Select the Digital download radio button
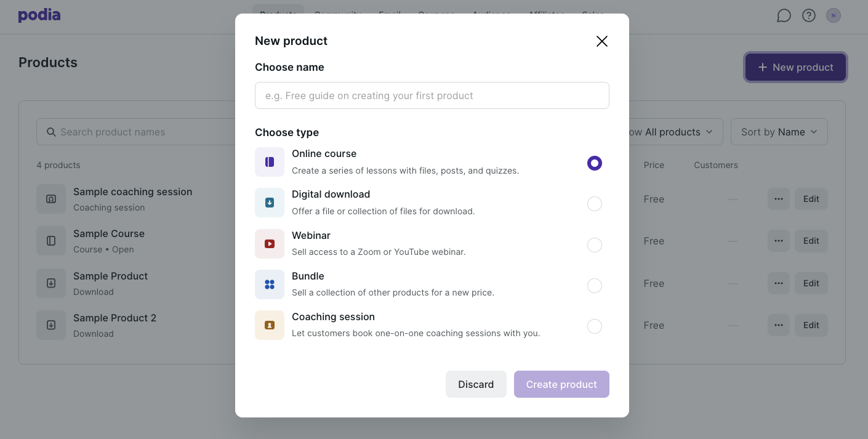The width and height of the screenshot is (868, 439). click(595, 204)
